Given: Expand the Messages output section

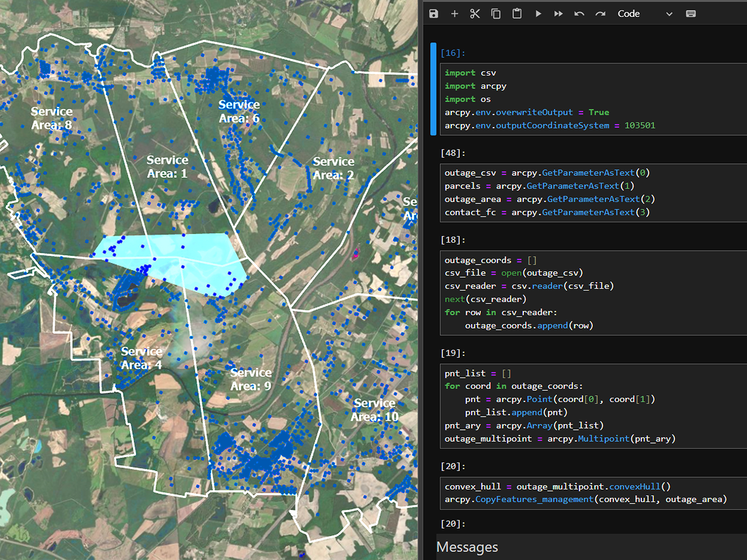Looking at the screenshot, I should pyautogui.click(x=467, y=546).
